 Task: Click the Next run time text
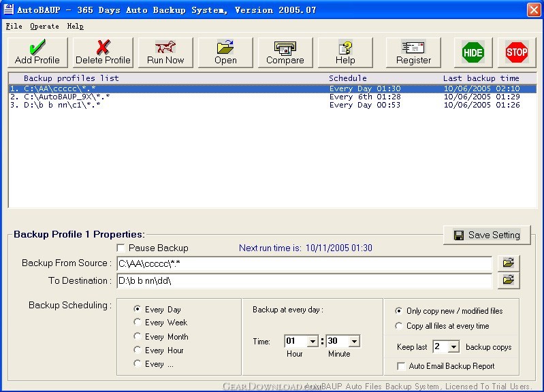(x=306, y=248)
